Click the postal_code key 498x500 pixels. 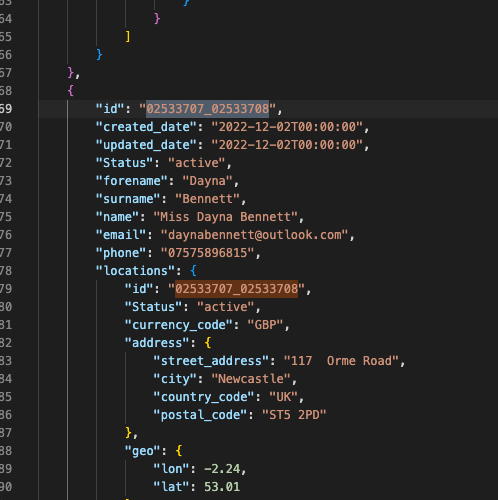[200, 415]
